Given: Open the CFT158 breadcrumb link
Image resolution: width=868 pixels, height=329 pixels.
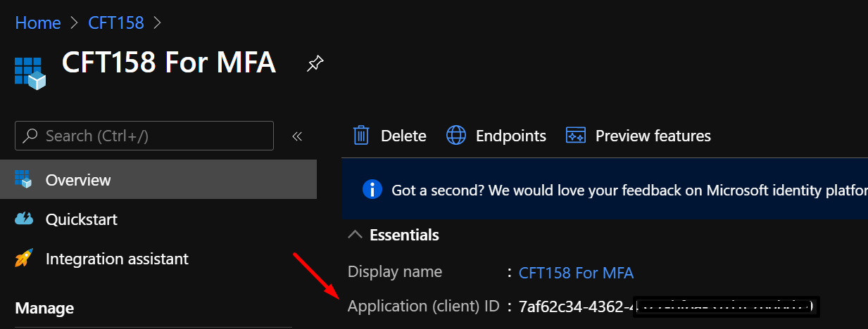Looking at the screenshot, I should pyautogui.click(x=116, y=22).
